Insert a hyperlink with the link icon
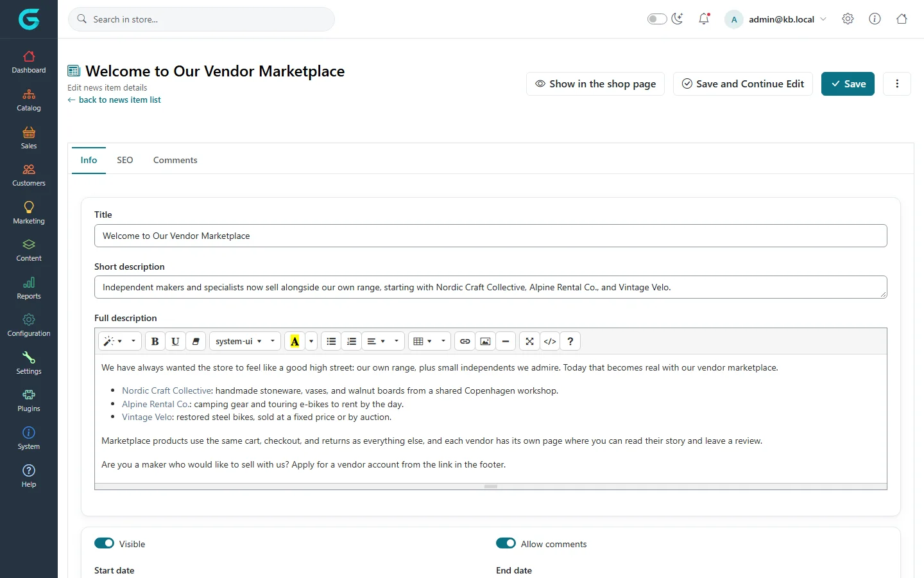Image resolution: width=924 pixels, height=578 pixels. tap(465, 342)
